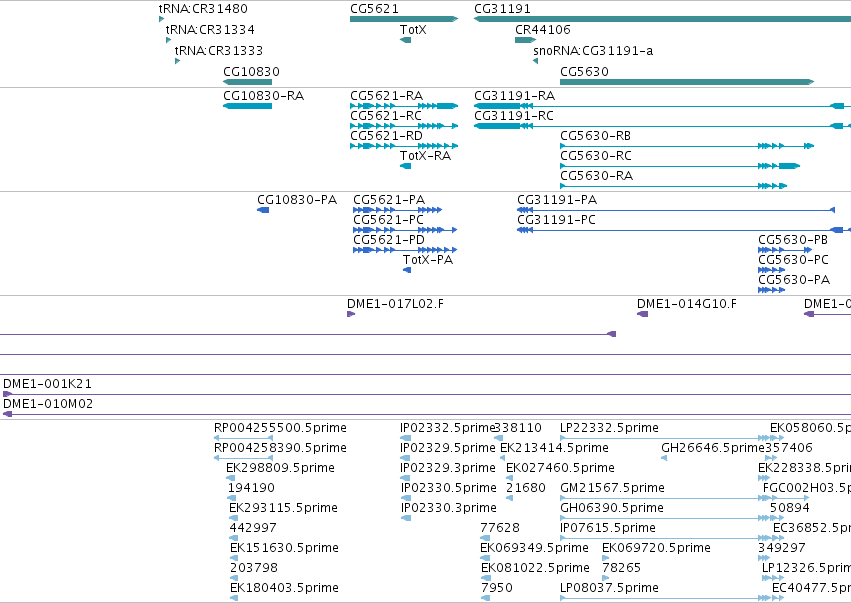Image resolution: width=851 pixels, height=603 pixels.
Task: Click the CG10830-PA protein label
Action: coord(297,200)
